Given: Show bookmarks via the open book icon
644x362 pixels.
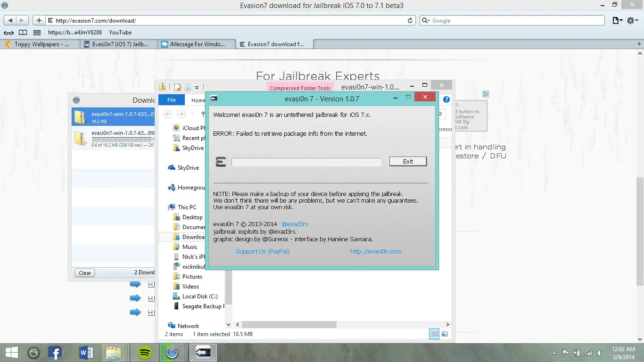Looking at the screenshot, I should [23, 33].
